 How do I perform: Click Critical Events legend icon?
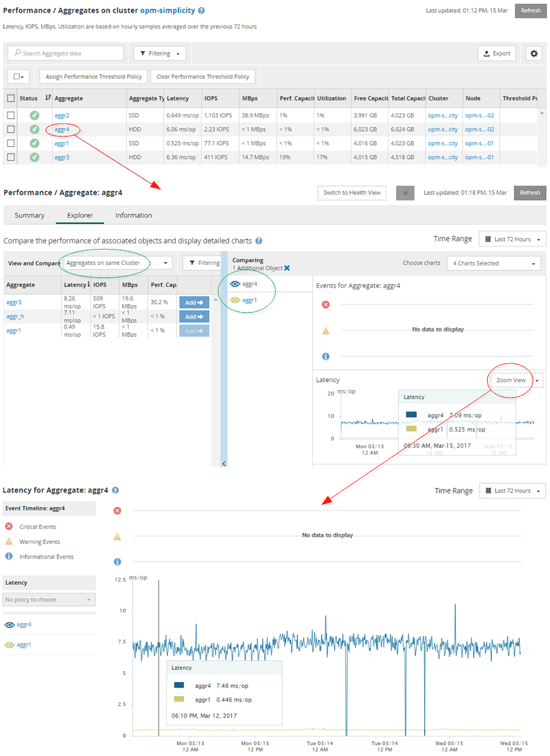click(x=9, y=527)
